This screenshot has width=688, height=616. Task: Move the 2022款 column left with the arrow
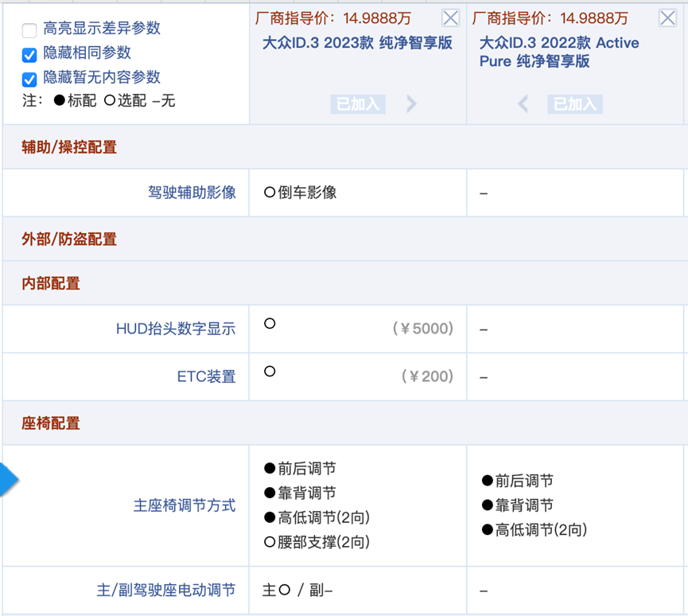pyautogui.click(x=523, y=104)
